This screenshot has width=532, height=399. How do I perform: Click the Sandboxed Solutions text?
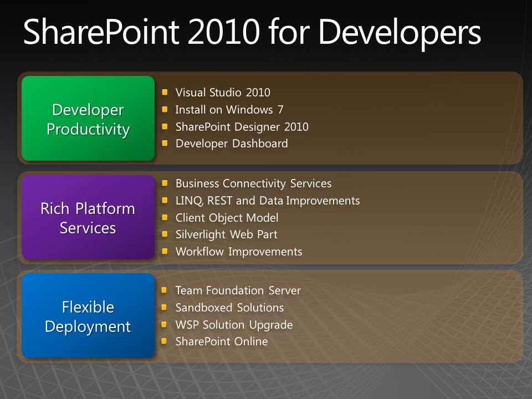(x=229, y=308)
